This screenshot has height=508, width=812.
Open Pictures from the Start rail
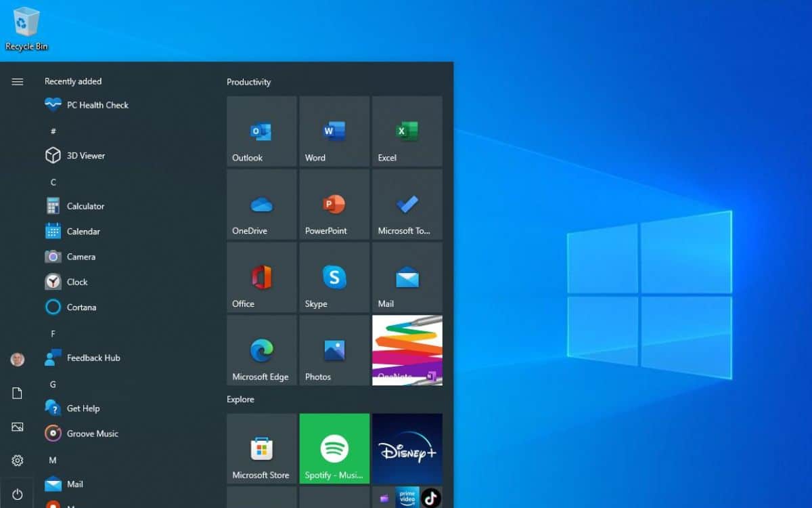[18, 427]
